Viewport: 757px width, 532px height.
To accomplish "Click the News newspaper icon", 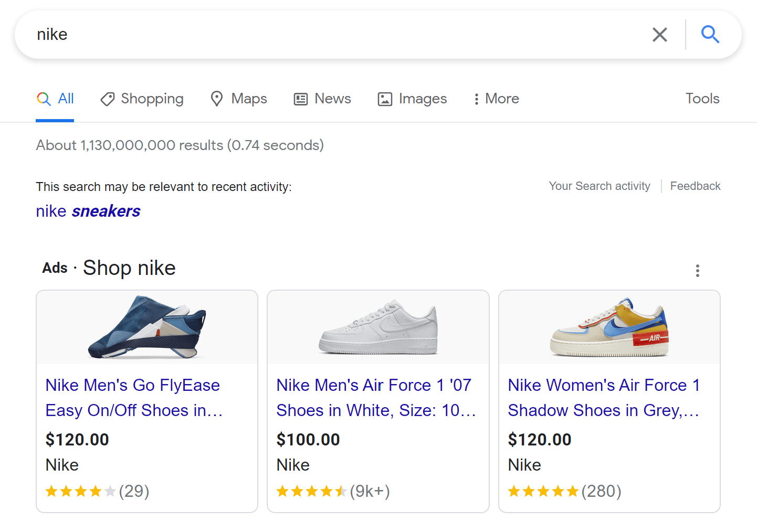I will 300,99.
